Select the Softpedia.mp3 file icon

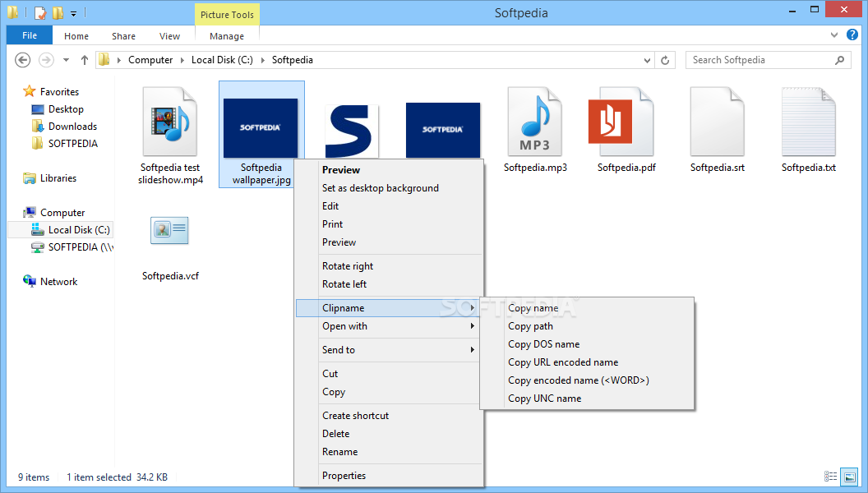pyautogui.click(x=535, y=122)
